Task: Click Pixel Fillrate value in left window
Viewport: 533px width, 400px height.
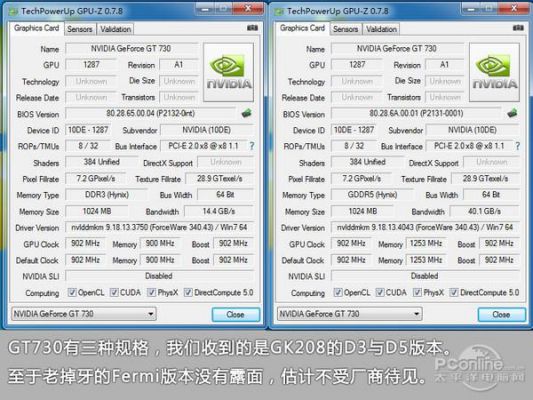Action: click(96, 178)
